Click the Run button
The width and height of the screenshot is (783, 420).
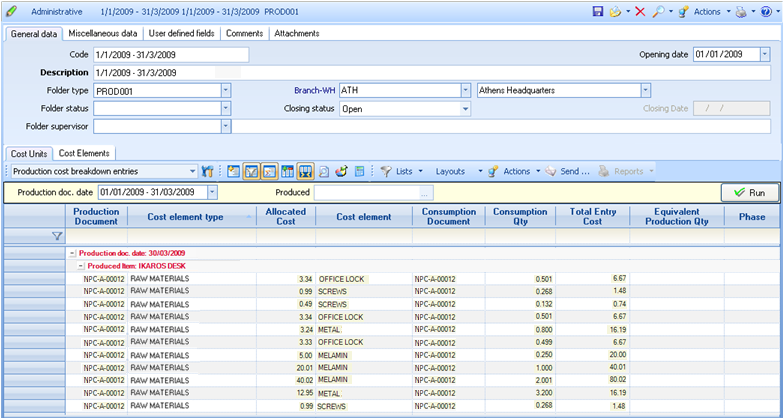[x=750, y=192]
